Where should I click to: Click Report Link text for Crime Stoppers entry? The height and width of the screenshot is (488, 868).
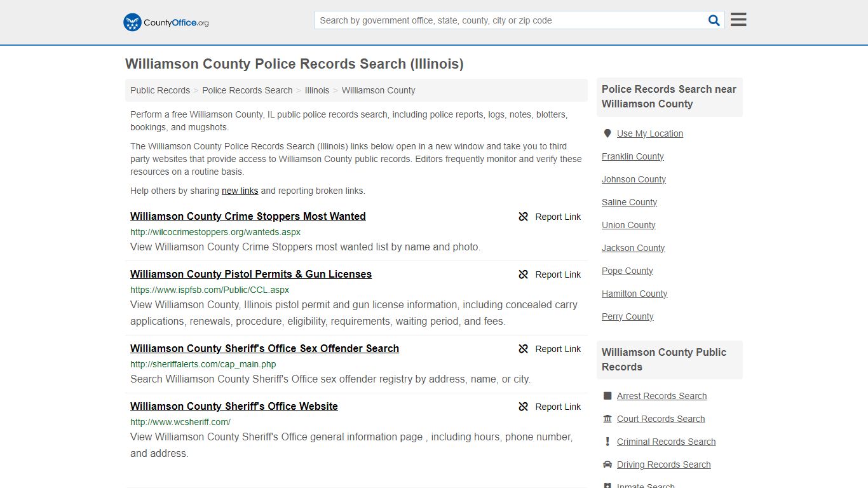[x=558, y=217]
